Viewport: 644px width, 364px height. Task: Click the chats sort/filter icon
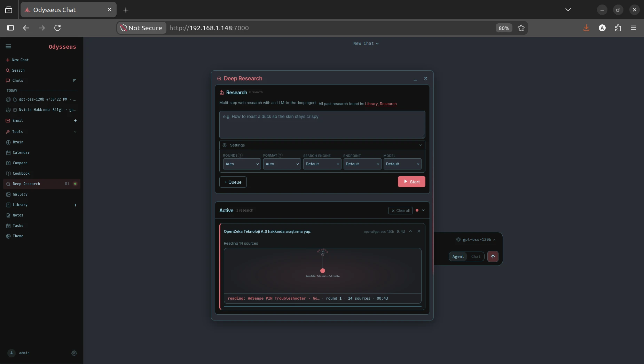pos(74,81)
